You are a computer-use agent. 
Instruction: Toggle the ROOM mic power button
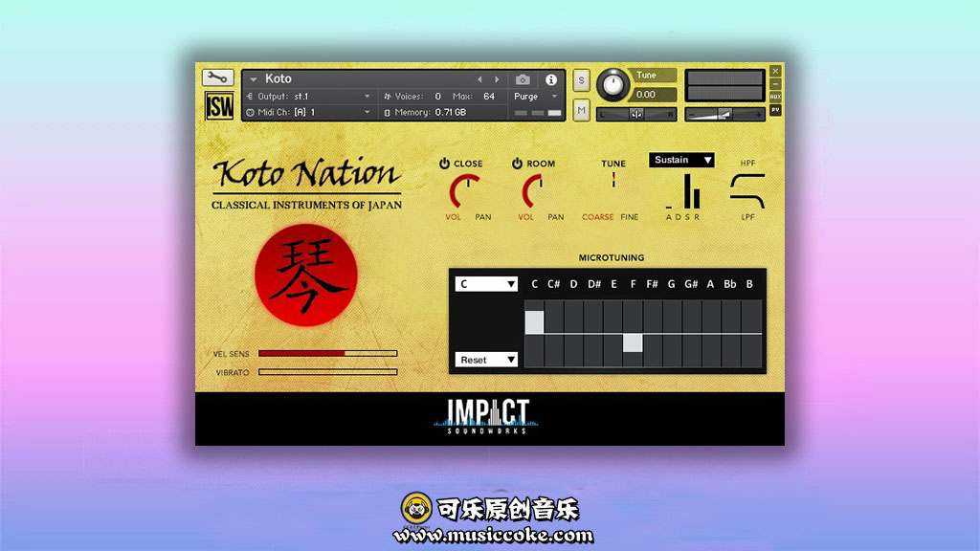517,163
